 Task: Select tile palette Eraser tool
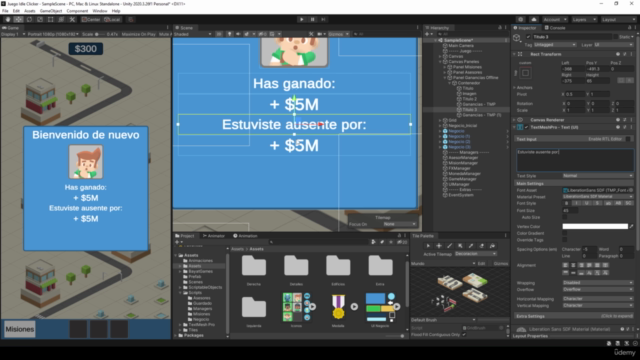click(482, 246)
